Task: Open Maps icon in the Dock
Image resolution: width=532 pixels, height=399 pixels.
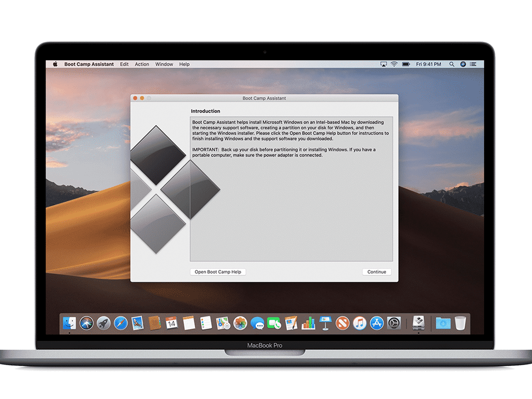Action: [223, 323]
